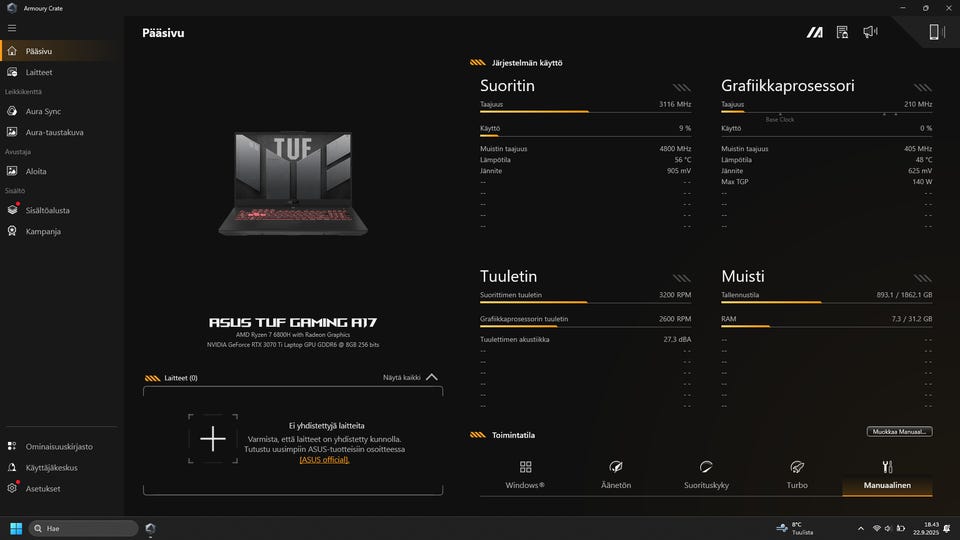960x540 pixels.
Task: Click the Armoury Crate logo icon in header
Action: click(814, 32)
